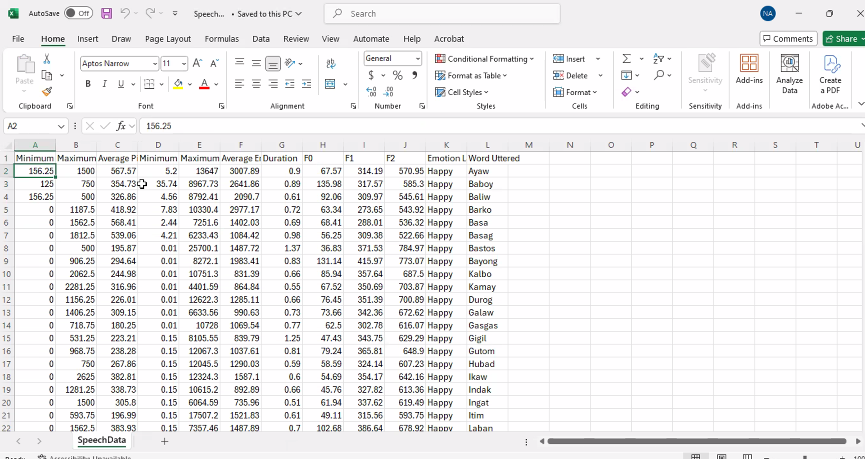
Task: Open the Add-ins button
Action: coord(748,68)
